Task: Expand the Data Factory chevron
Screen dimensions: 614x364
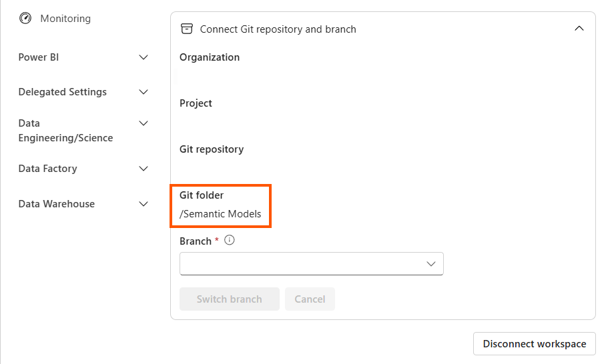Action: click(143, 169)
